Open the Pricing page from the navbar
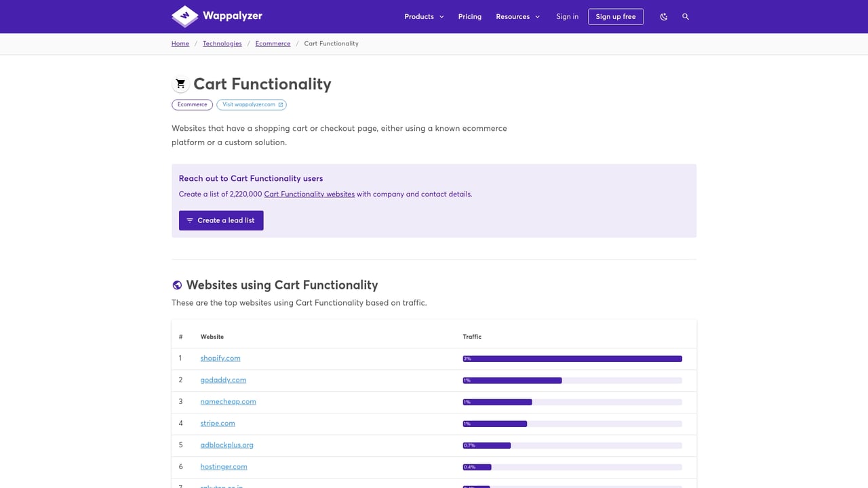Image resolution: width=868 pixels, height=488 pixels. click(x=469, y=16)
